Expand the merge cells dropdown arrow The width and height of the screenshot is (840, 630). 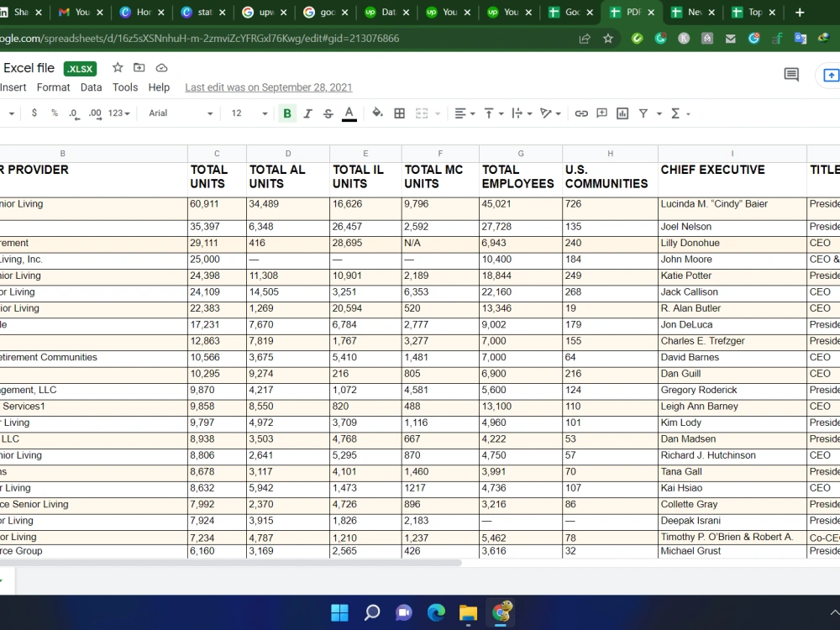438,113
